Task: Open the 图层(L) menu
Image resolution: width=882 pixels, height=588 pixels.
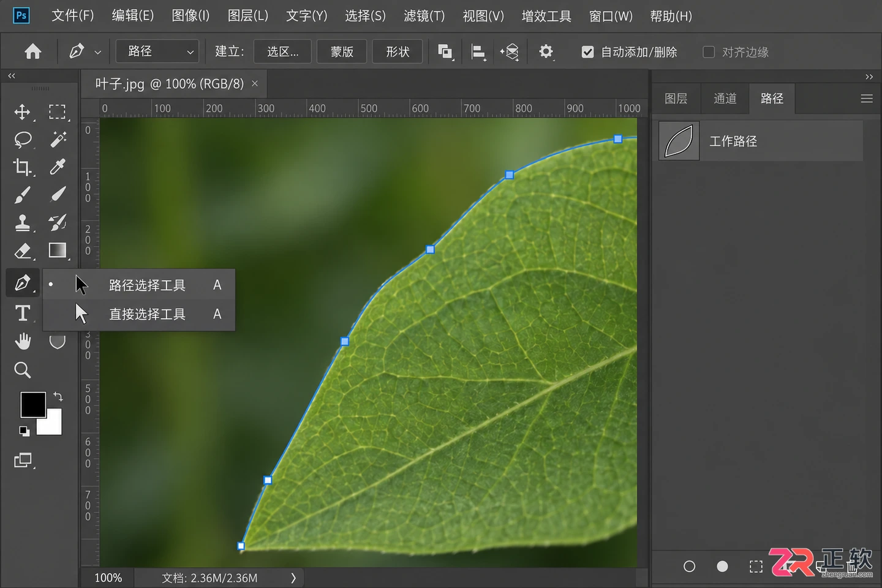Action: coord(247,16)
